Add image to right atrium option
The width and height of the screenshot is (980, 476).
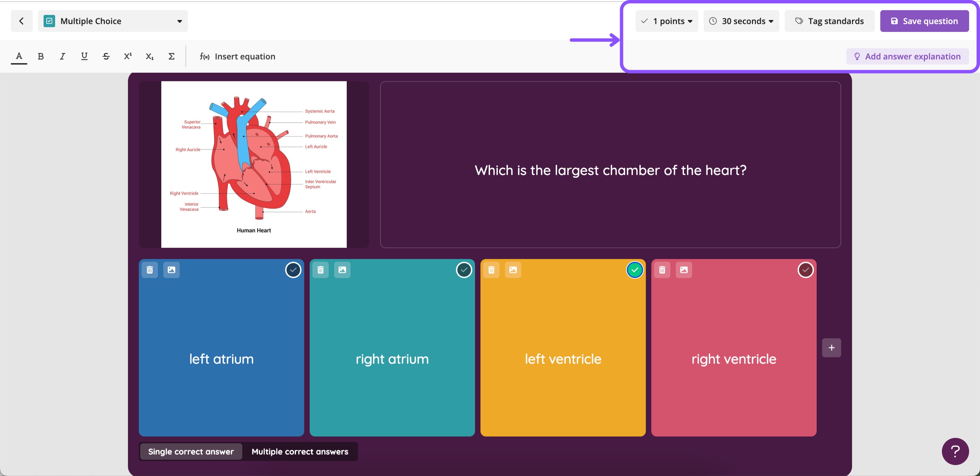pos(342,270)
